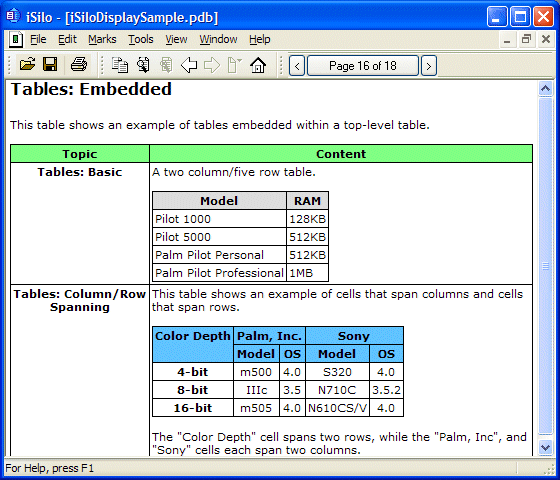This screenshot has height=480, width=560.
Task: Click the iSilo document icon in menu bar
Action: tap(15, 39)
